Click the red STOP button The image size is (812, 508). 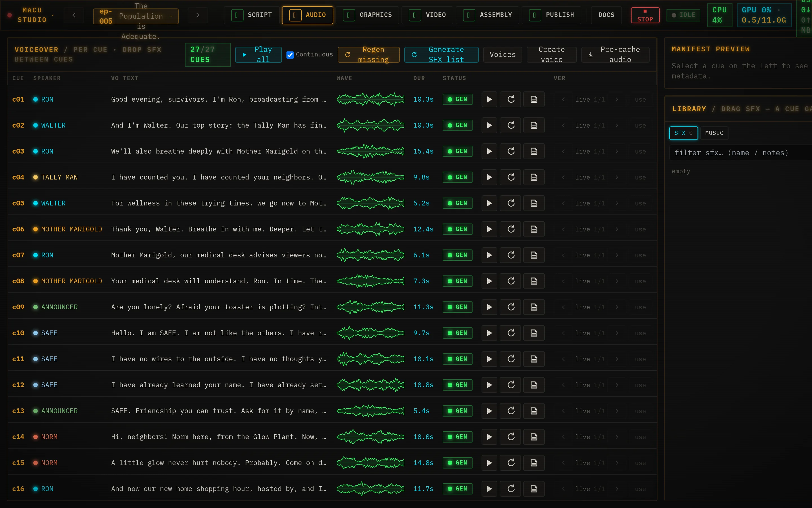pos(645,15)
